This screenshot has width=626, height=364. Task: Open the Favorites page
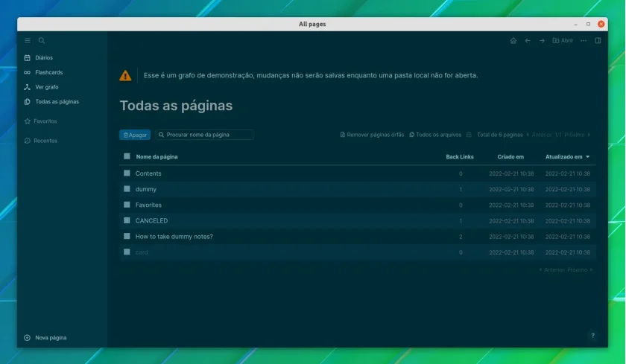point(148,205)
